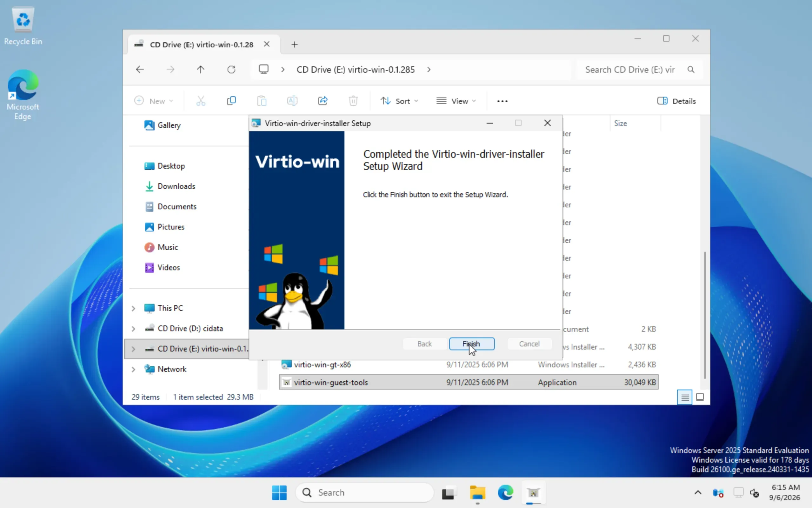Click the file list vertical scrollbar
Screen dimensions: 812x508
(704, 315)
